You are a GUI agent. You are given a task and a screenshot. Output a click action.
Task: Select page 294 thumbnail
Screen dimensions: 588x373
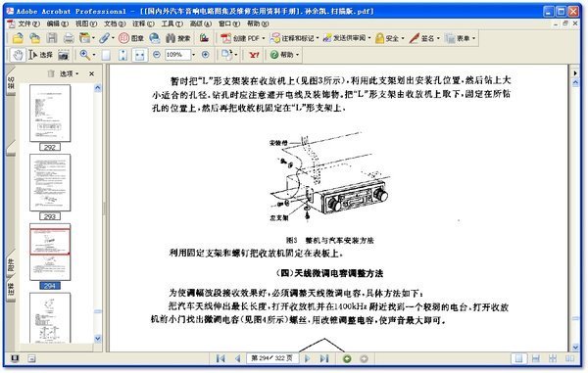click(50, 252)
